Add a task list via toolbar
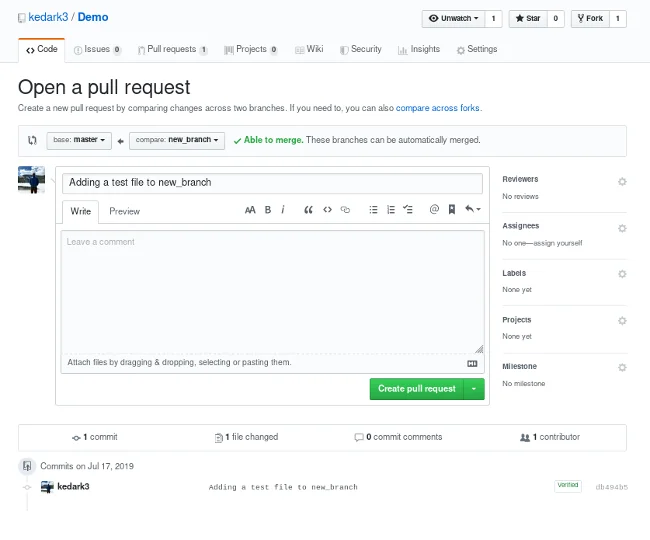 pyautogui.click(x=408, y=210)
